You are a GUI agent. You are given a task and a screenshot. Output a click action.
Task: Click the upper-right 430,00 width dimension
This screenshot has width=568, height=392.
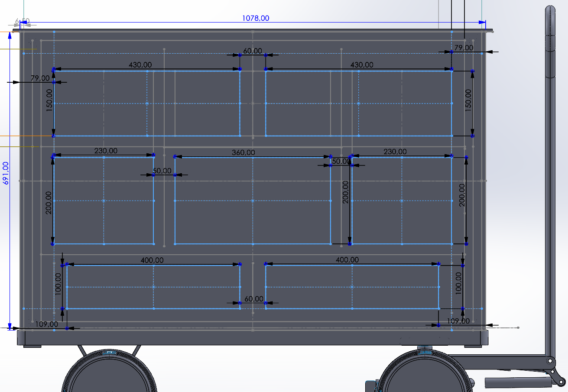(x=361, y=65)
